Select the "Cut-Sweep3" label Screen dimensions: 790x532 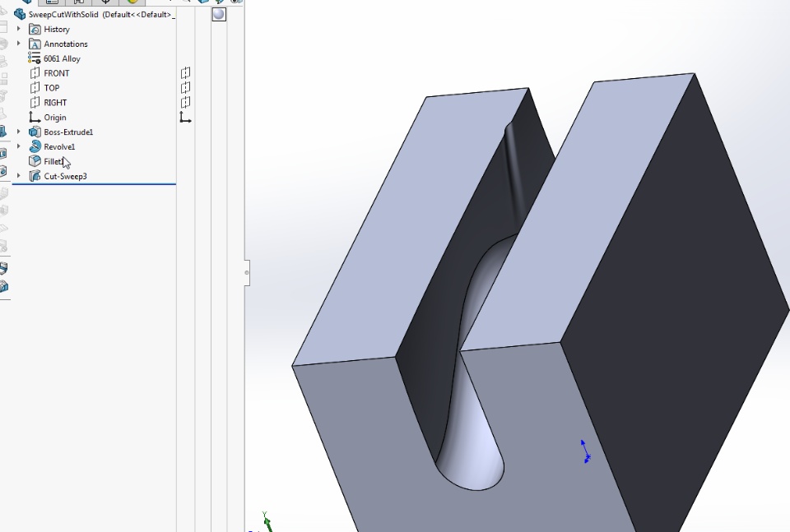[x=66, y=176]
